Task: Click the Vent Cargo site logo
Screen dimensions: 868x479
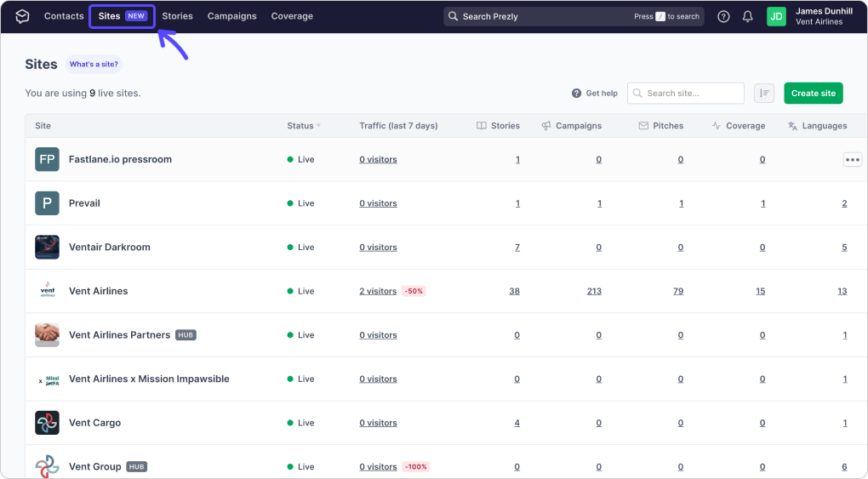Action: (47, 423)
